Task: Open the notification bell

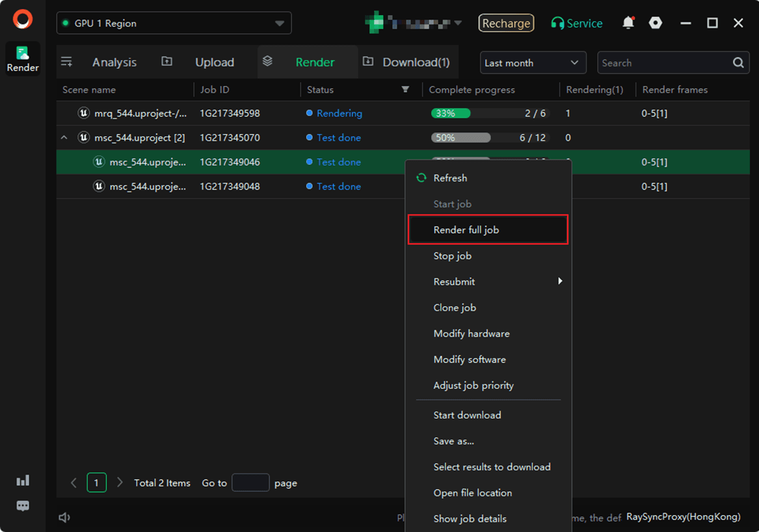Action: click(x=628, y=23)
